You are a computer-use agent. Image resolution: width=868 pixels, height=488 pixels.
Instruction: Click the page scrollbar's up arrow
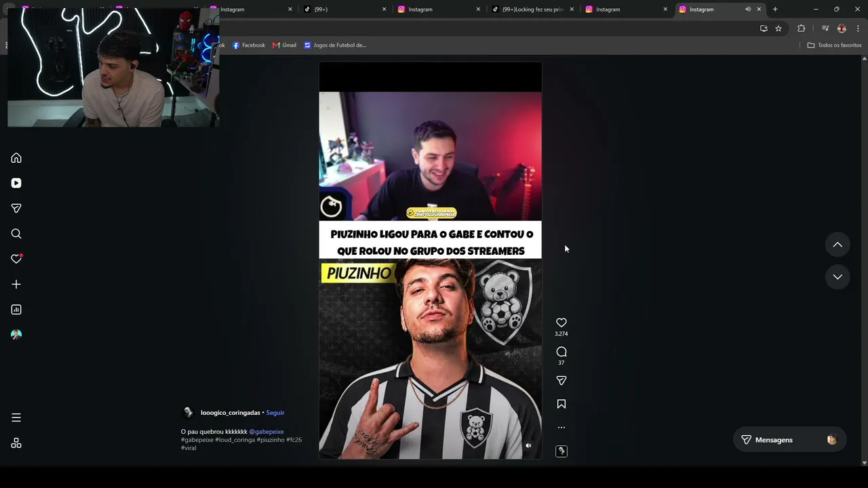pyautogui.click(x=864, y=58)
